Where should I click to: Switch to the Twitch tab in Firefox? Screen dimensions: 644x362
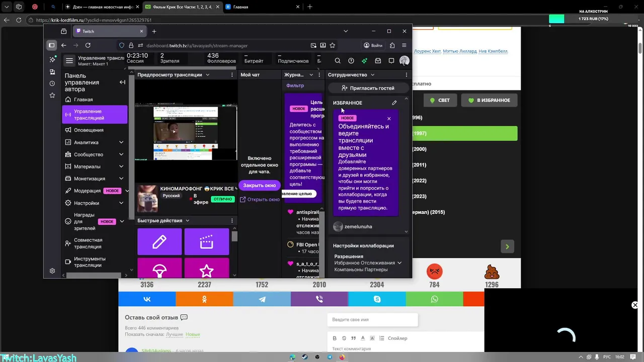110,31
